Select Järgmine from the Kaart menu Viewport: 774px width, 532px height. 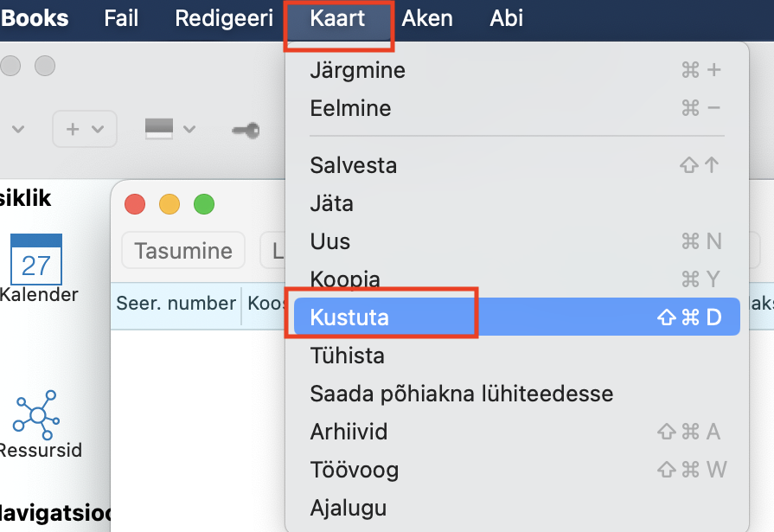[357, 70]
